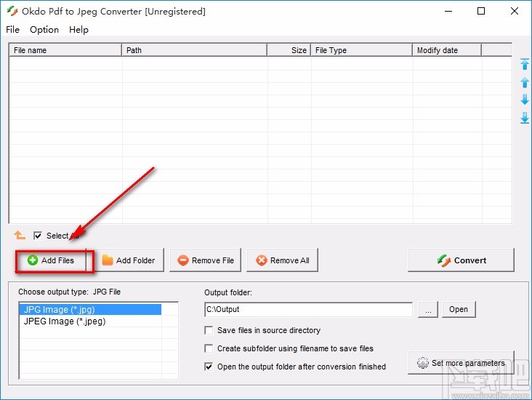Move selected file to bottom of list

click(525, 118)
